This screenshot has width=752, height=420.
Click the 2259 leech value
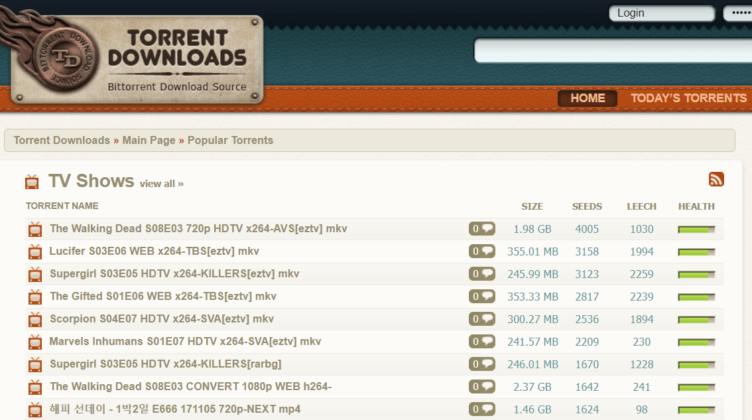pyautogui.click(x=642, y=274)
